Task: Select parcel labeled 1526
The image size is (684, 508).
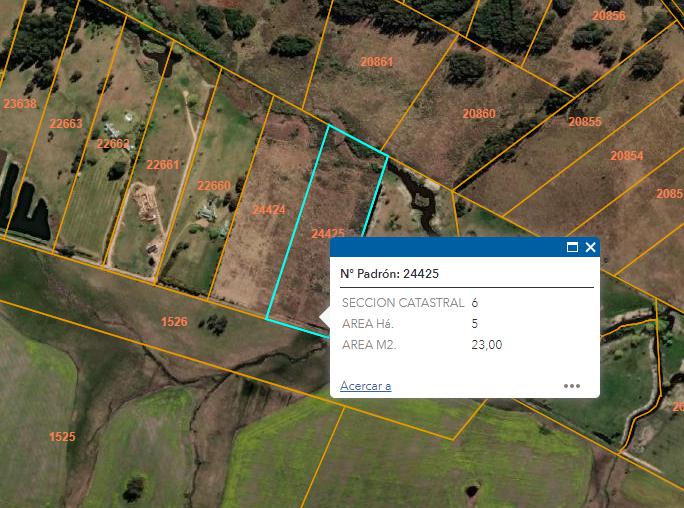Action: [174, 322]
